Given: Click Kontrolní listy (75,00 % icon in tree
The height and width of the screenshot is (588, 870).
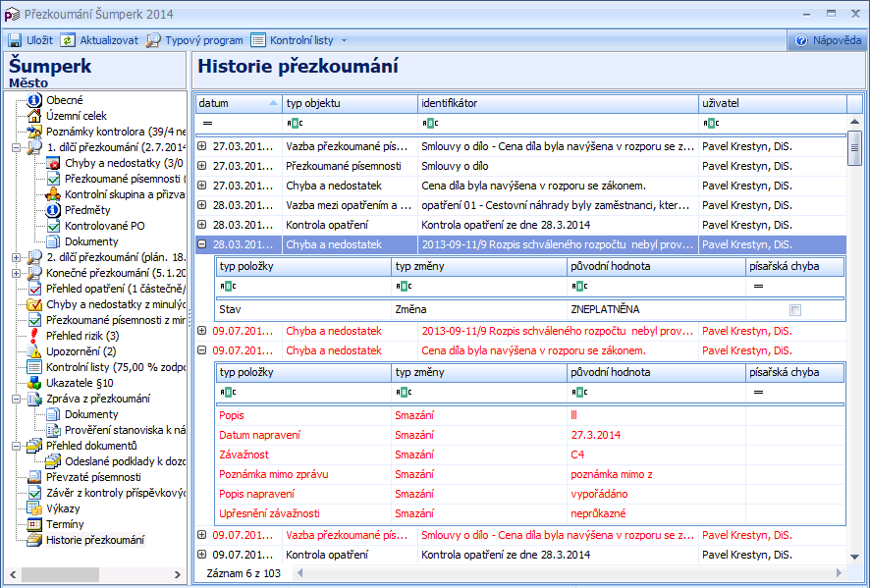Looking at the screenshot, I should coord(34,367).
